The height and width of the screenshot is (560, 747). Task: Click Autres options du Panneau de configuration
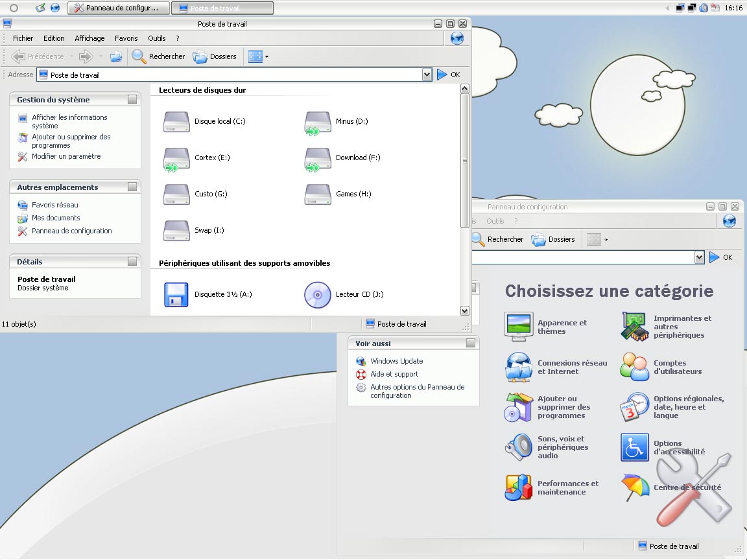[418, 391]
